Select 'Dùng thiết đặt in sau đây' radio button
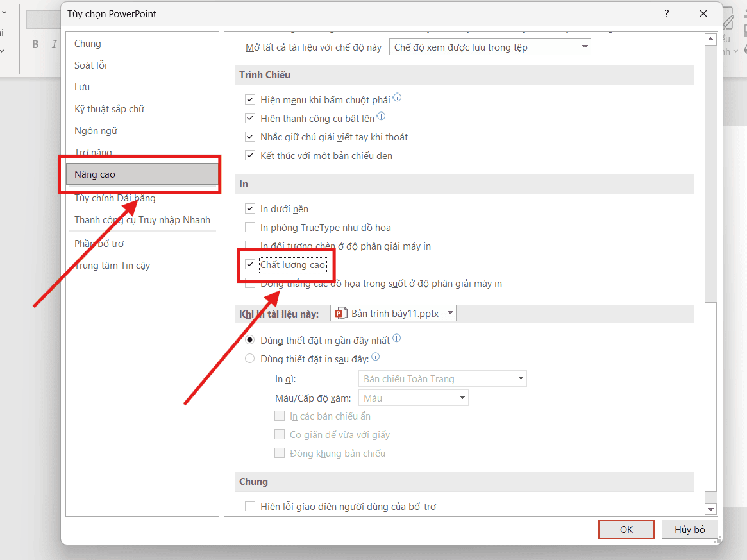The width and height of the screenshot is (747, 560). pos(250,359)
